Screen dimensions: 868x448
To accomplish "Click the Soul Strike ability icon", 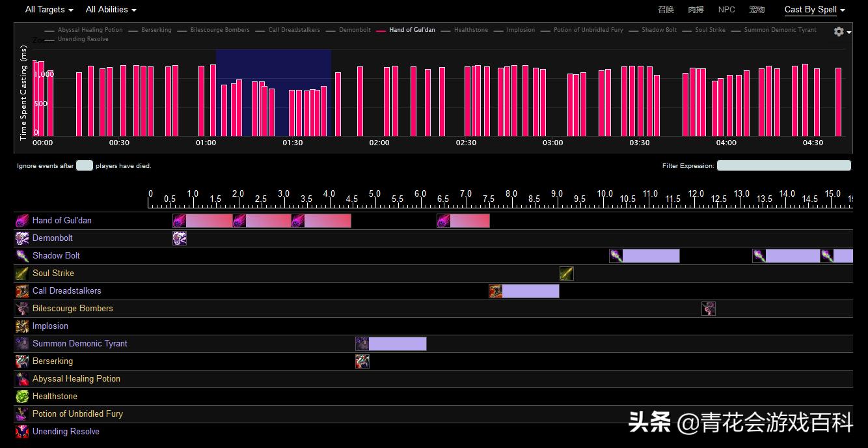I will click(x=21, y=273).
